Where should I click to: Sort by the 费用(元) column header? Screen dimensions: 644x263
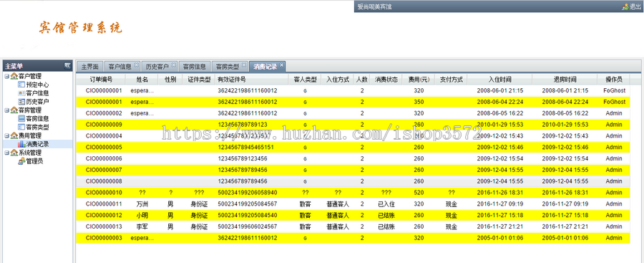pos(419,79)
